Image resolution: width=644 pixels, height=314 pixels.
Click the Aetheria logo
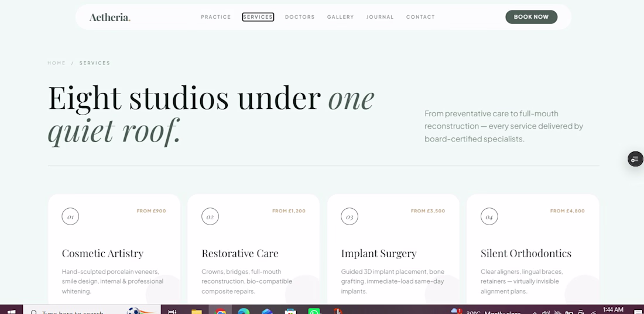pos(109,17)
